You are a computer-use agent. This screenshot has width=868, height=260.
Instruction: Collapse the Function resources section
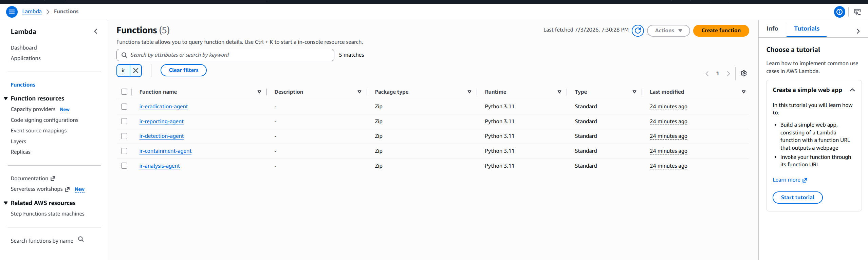pos(6,98)
